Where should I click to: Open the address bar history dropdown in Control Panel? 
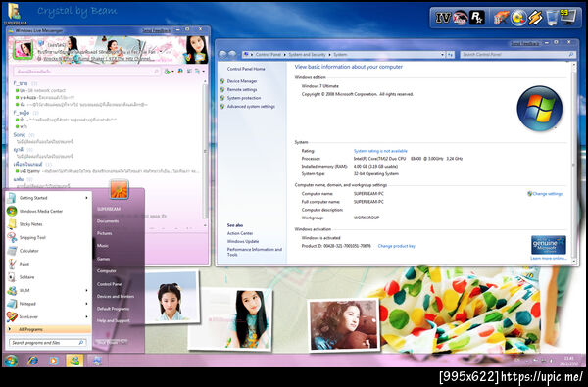[443, 55]
